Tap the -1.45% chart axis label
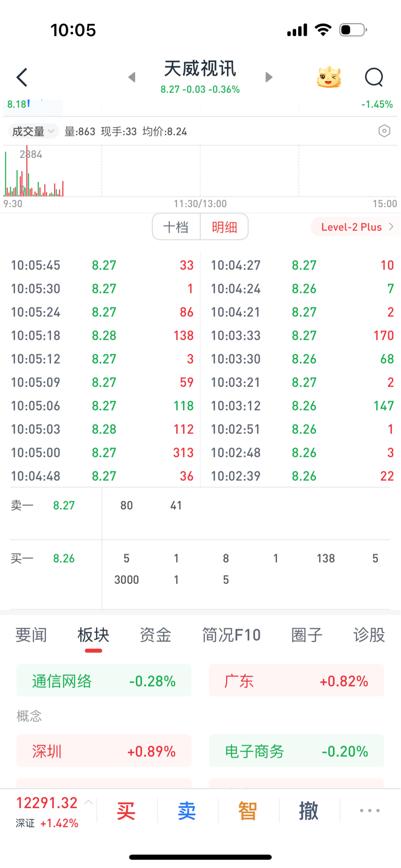The height and width of the screenshot is (868, 401). (x=377, y=104)
